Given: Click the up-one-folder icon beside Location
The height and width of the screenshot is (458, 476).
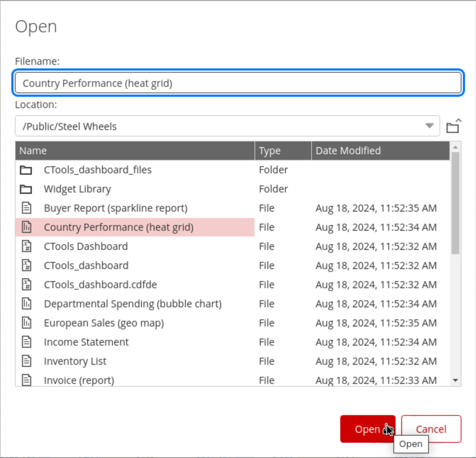Looking at the screenshot, I should tap(453, 126).
